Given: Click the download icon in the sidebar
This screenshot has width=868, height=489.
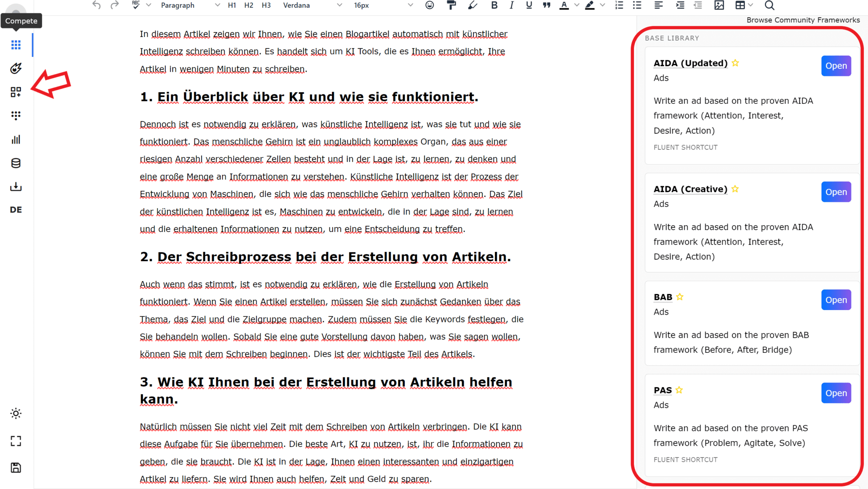Looking at the screenshot, I should [16, 187].
